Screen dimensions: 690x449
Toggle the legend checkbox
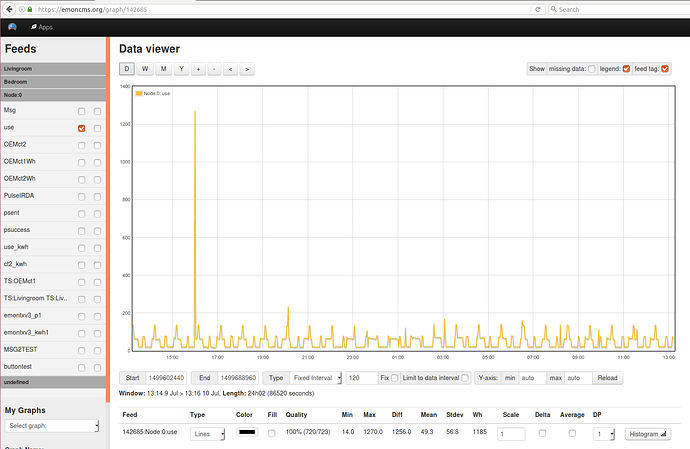coord(626,69)
